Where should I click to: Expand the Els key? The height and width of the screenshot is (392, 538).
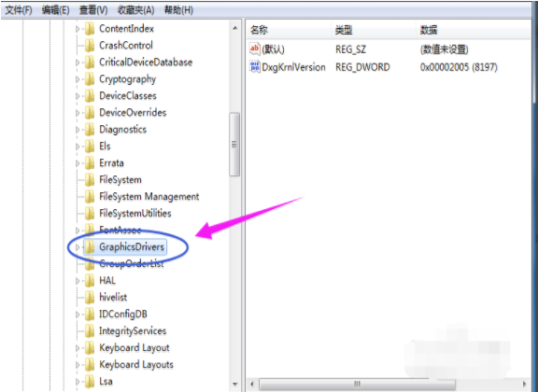click(78, 147)
